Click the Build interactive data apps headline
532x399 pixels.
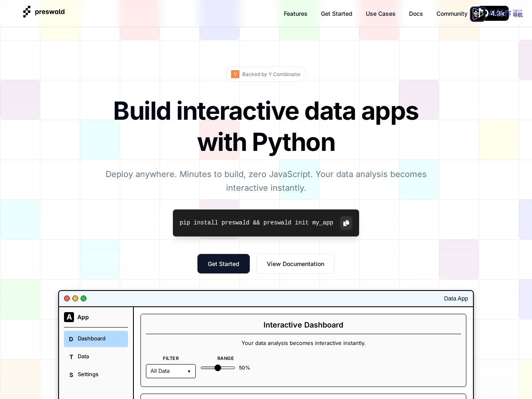pos(266,127)
